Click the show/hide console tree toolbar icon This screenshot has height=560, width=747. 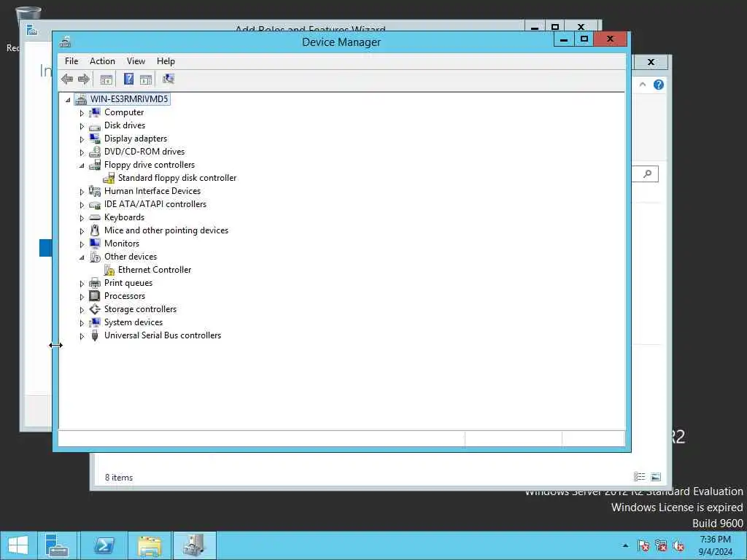[107, 79]
